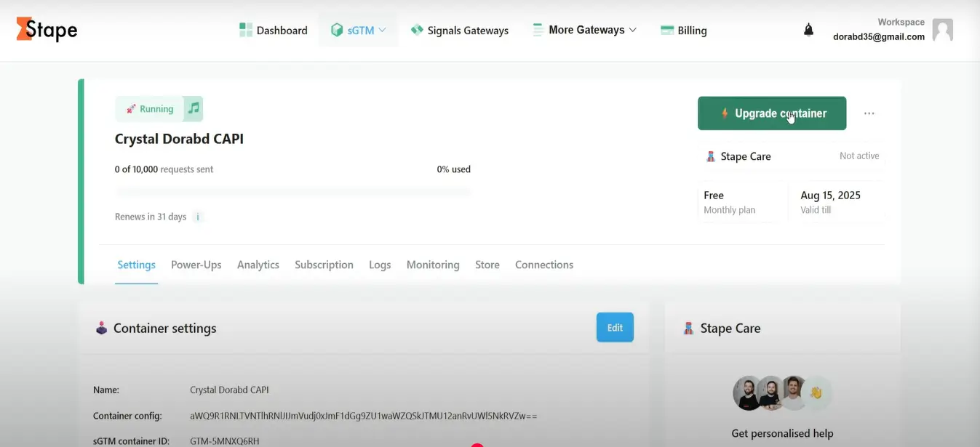The height and width of the screenshot is (447, 980).
Task: Click the music note icon beside Running
Action: 193,109
